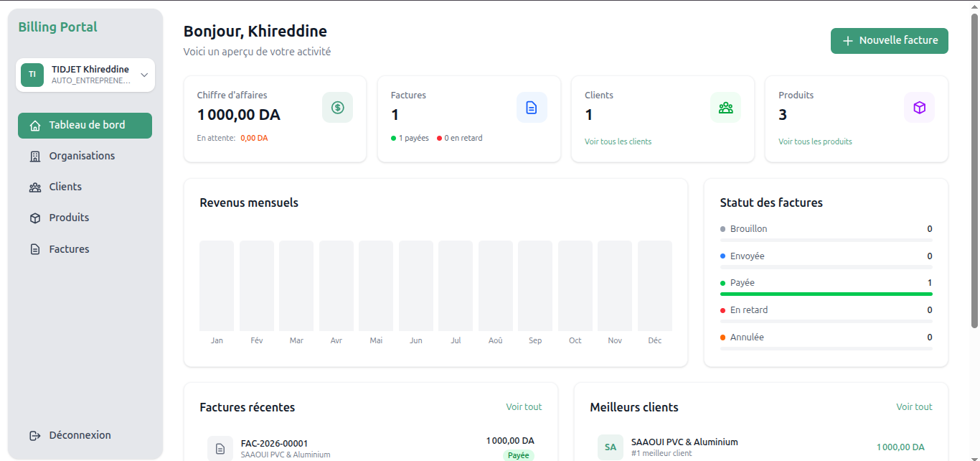Open Voir tout for Meilleurs clients
This screenshot has height=461, width=980.
click(914, 406)
